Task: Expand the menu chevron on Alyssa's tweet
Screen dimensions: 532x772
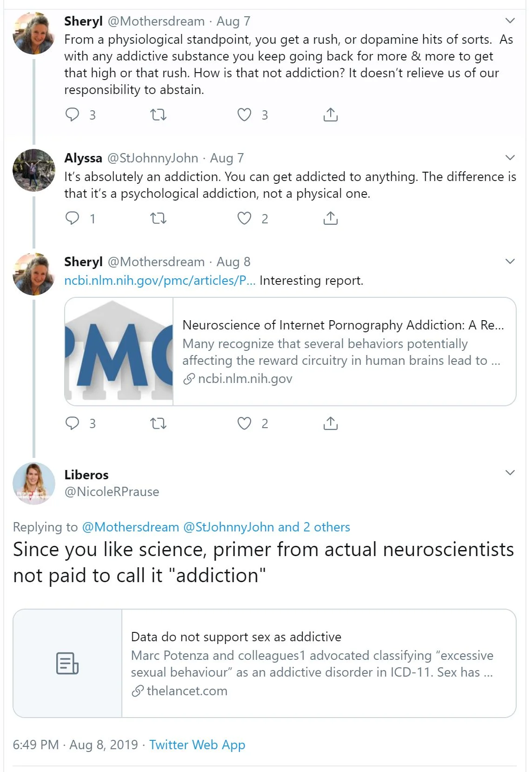Action: click(x=510, y=158)
